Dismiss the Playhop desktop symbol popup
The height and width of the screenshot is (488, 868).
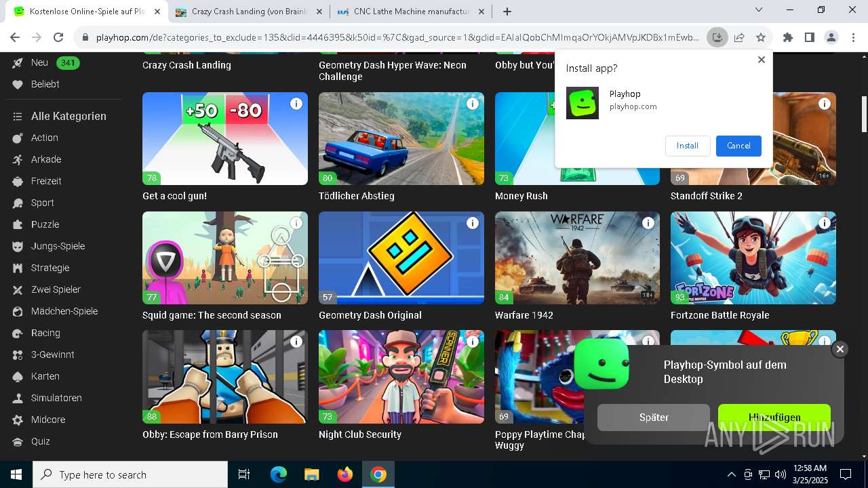840,349
